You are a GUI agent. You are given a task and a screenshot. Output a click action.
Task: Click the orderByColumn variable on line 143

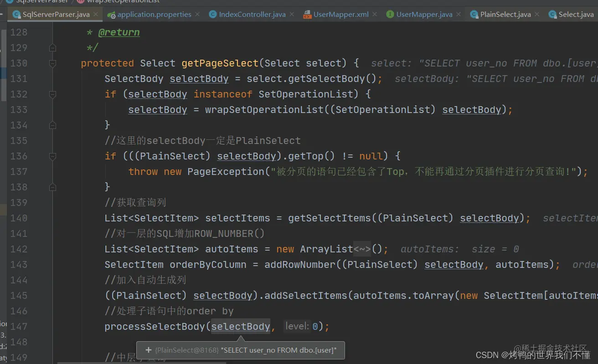(208, 265)
